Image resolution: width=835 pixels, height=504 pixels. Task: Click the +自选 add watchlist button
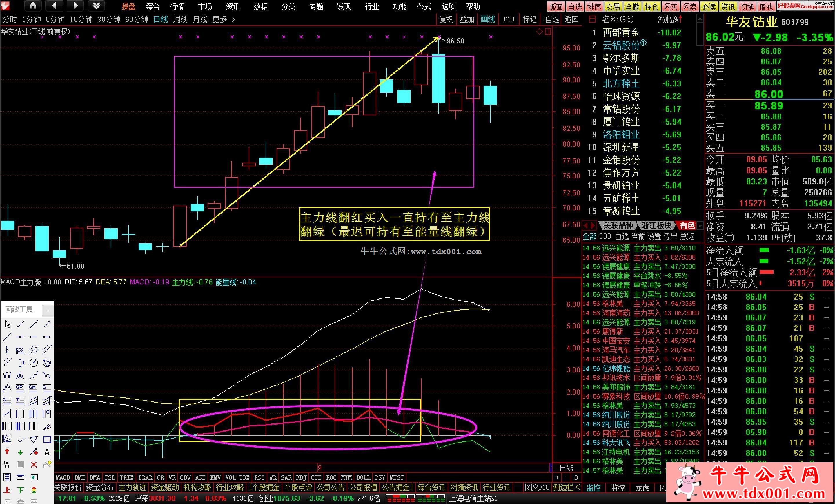551,19
